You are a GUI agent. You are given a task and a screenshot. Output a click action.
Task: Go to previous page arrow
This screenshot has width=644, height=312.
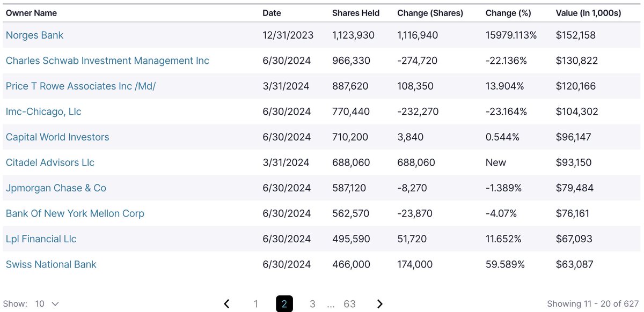click(x=226, y=304)
